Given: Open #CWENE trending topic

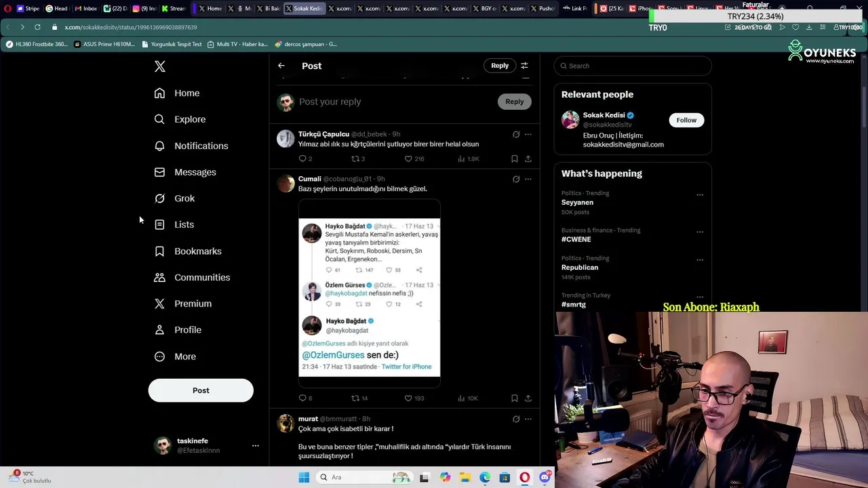Looking at the screenshot, I should [x=576, y=239].
